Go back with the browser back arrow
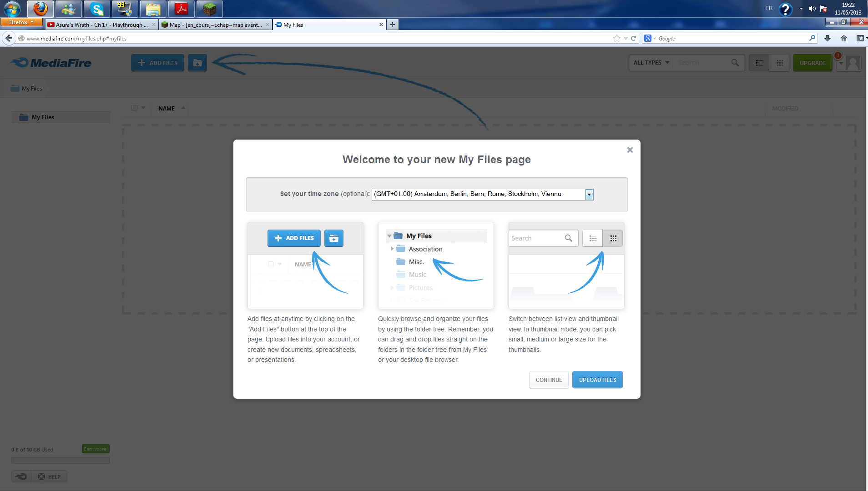This screenshot has width=868, height=491. pyautogui.click(x=9, y=38)
